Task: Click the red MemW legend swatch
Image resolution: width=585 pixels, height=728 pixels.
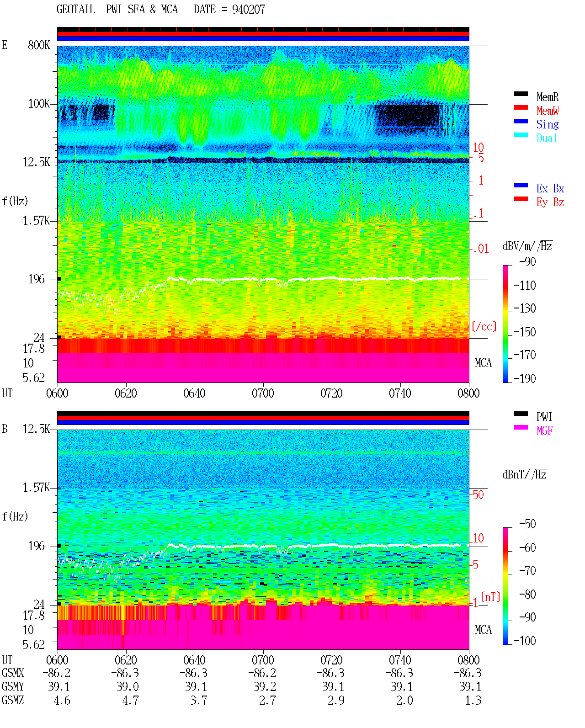Action: point(521,107)
